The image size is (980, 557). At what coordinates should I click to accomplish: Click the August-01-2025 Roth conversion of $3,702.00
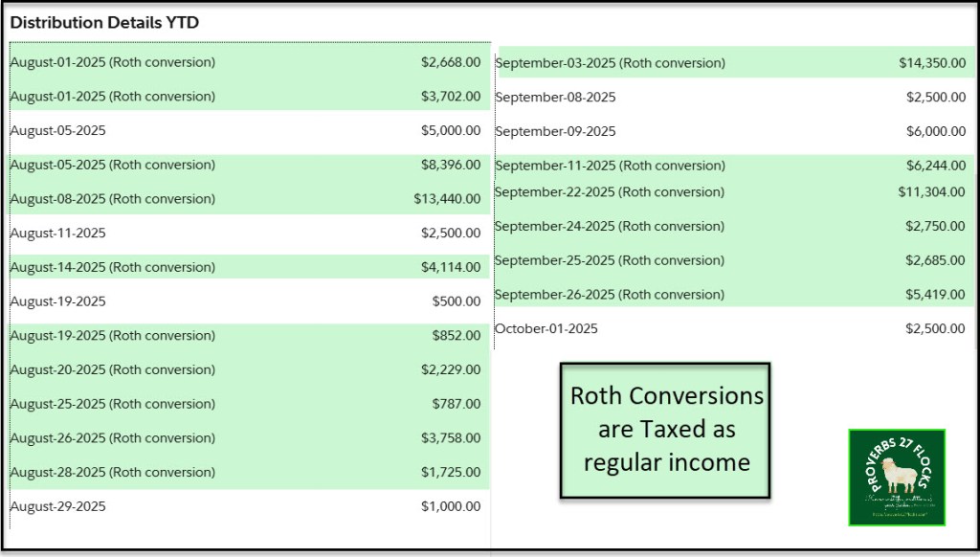pyautogui.click(x=113, y=96)
